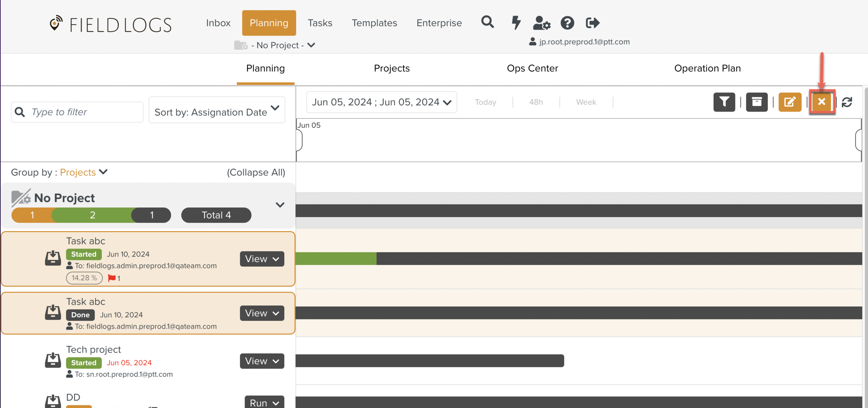Click the lightning bolt quick actions icon
868x408 pixels.
click(x=516, y=23)
